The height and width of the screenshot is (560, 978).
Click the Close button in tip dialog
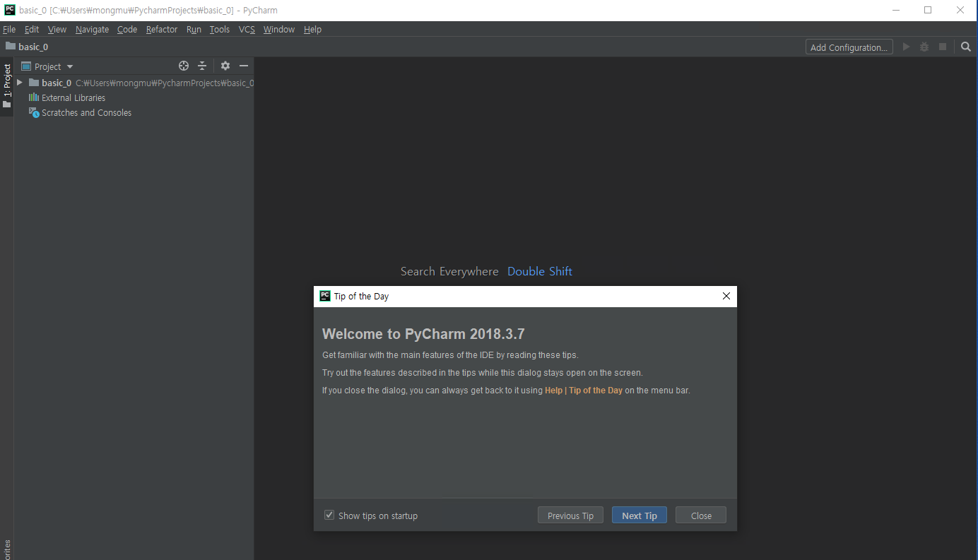(x=701, y=516)
